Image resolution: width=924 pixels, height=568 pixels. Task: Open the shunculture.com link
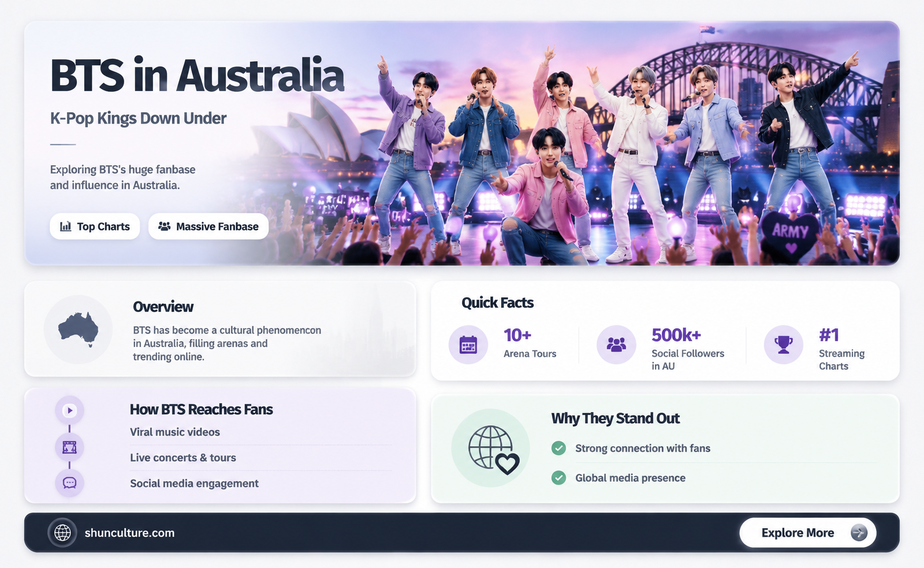pyautogui.click(x=129, y=533)
